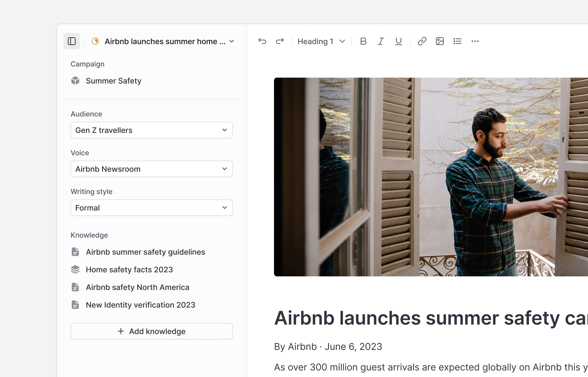Click the Add knowledge button
Viewport: 588px width, 377px height.
coord(152,331)
